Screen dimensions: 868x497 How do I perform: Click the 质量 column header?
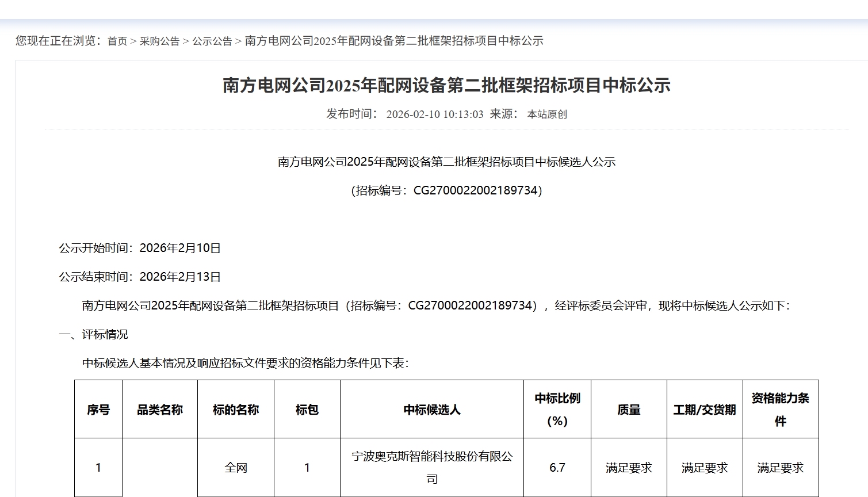point(629,410)
